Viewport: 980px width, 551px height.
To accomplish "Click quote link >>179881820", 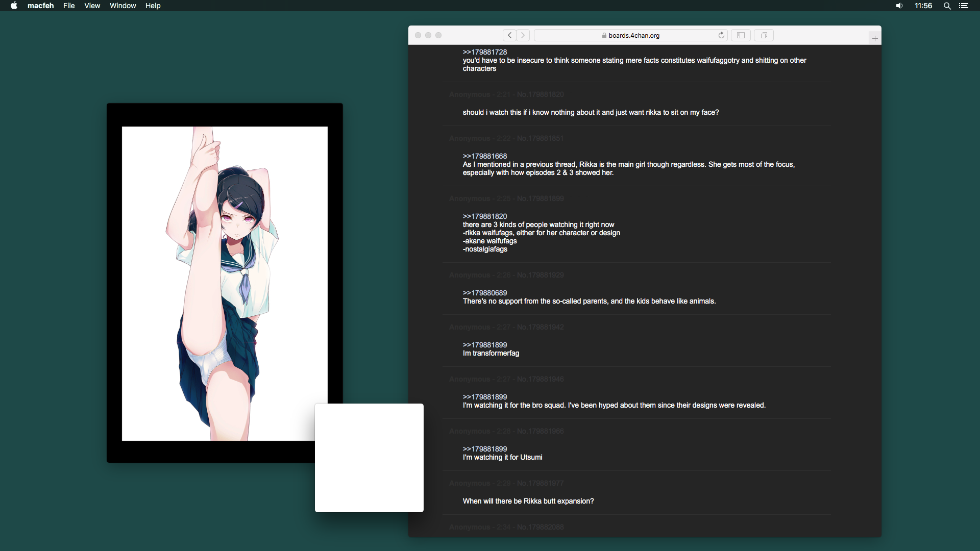I will point(485,216).
